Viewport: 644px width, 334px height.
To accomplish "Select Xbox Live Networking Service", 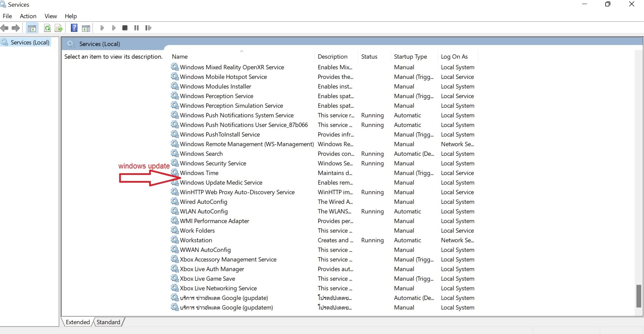I will tap(218, 288).
